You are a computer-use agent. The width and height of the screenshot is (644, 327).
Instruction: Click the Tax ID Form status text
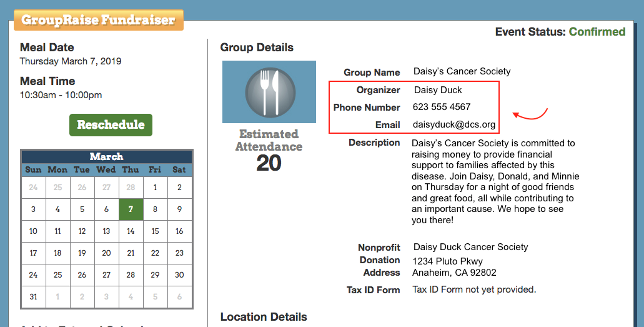pyautogui.click(x=474, y=289)
